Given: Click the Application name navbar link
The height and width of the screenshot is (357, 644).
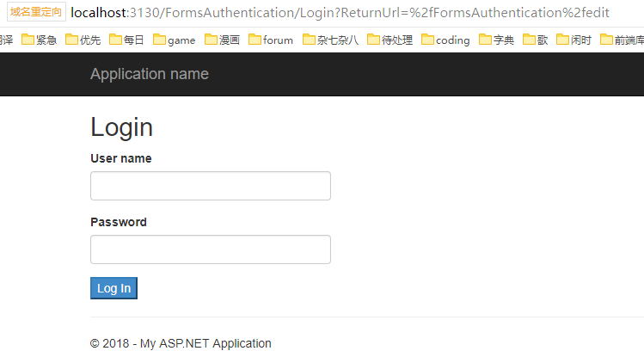Looking at the screenshot, I should [150, 74].
